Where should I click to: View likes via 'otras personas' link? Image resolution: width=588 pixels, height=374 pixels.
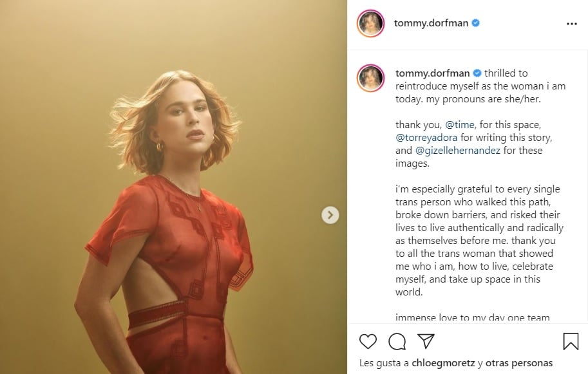click(518, 362)
